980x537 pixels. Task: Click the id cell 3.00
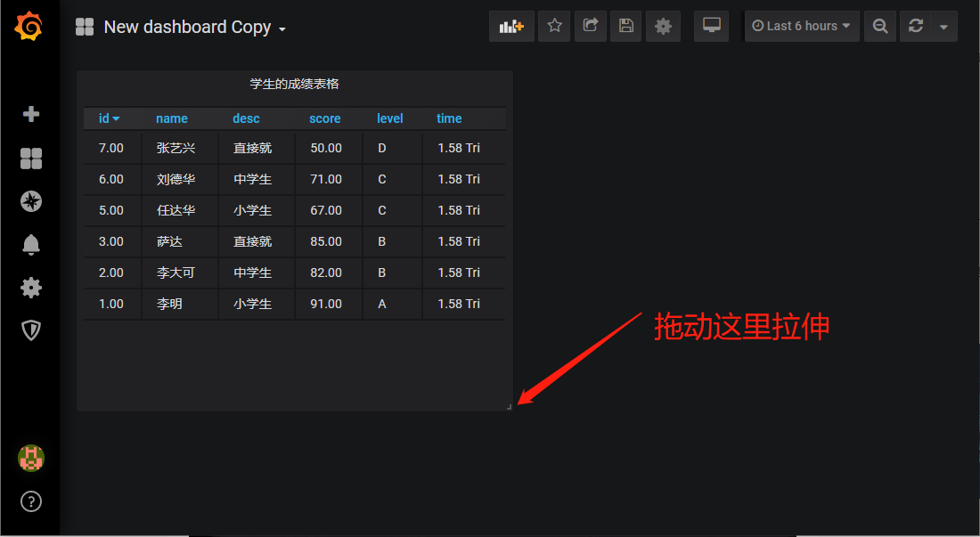point(112,241)
